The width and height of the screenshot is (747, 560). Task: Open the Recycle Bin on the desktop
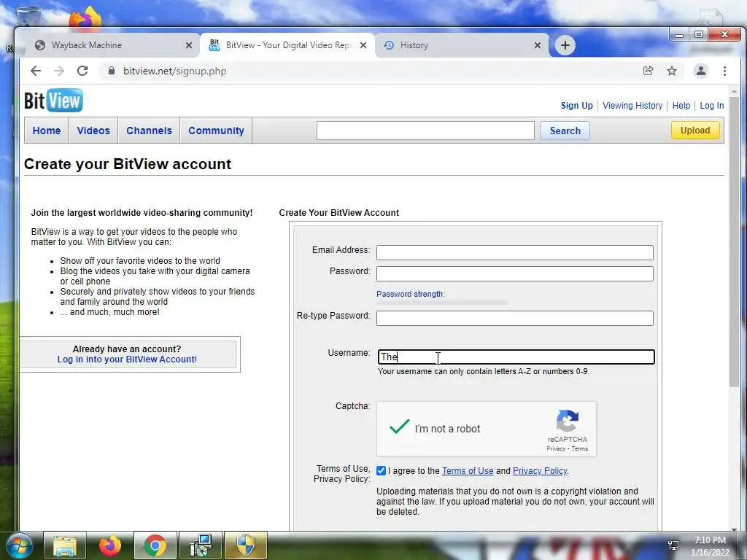(x=28, y=17)
